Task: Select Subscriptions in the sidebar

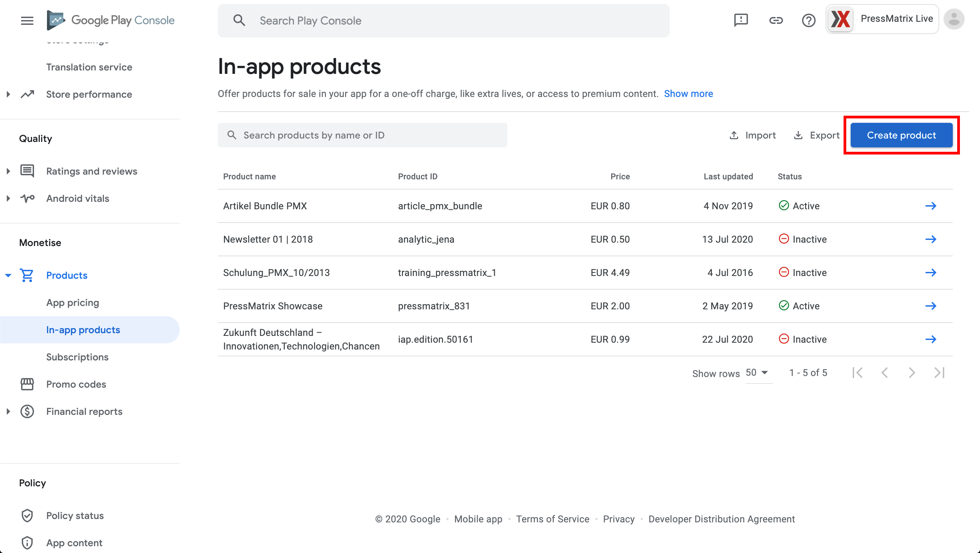Action: coord(77,357)
